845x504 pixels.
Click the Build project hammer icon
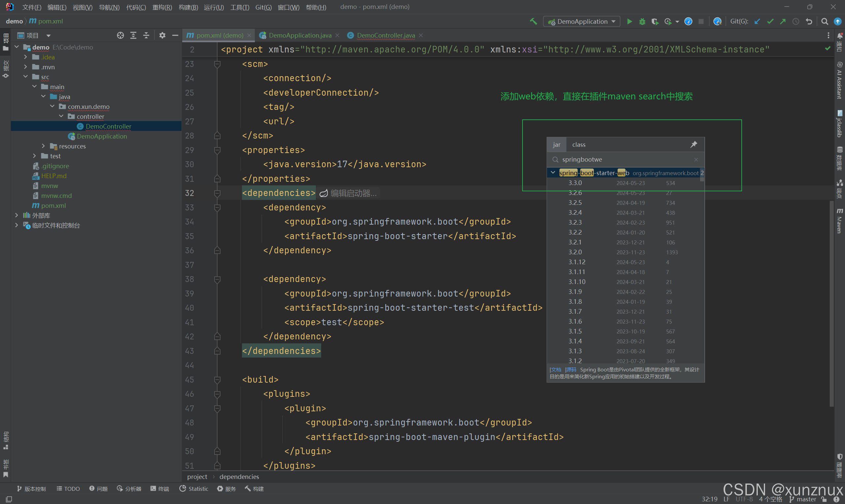[x=533, y=21]
